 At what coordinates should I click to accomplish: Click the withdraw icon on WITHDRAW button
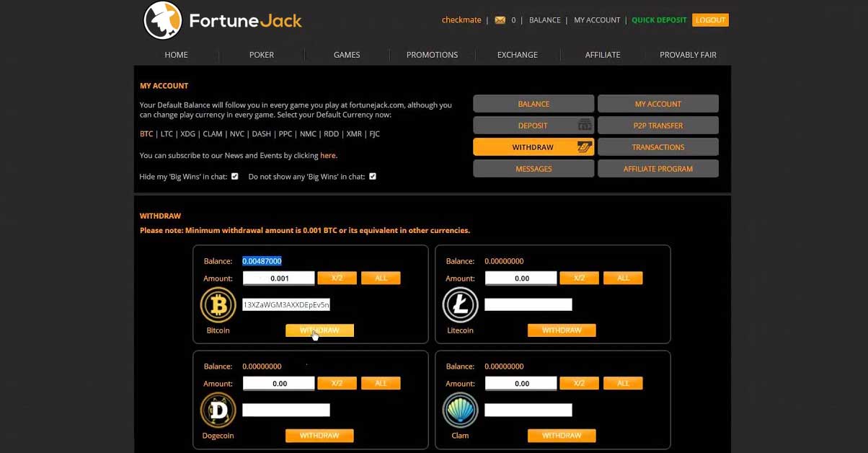pos(585,147)
